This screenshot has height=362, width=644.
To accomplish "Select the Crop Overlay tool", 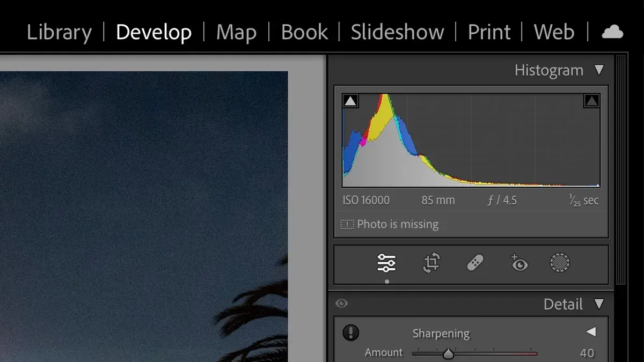I will tap(431, 263).
